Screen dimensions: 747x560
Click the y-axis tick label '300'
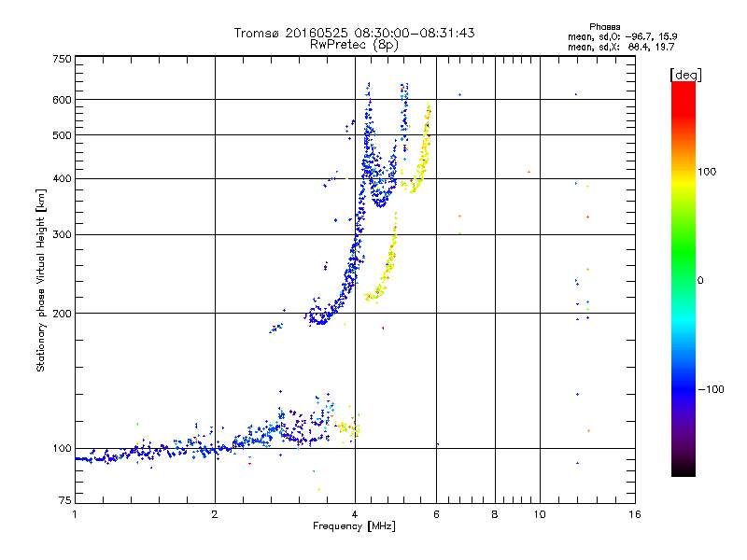pyautogui.click(x=62, y=235)
